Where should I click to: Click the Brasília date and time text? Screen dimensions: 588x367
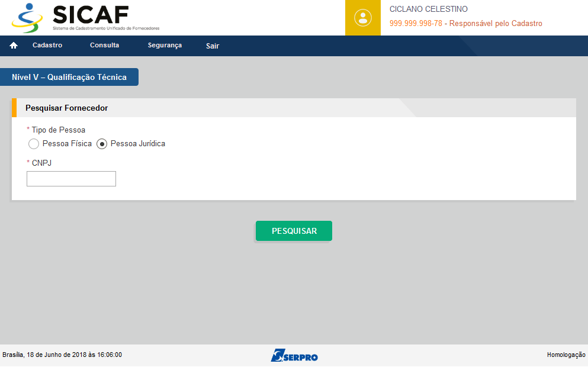pos(62,355)
